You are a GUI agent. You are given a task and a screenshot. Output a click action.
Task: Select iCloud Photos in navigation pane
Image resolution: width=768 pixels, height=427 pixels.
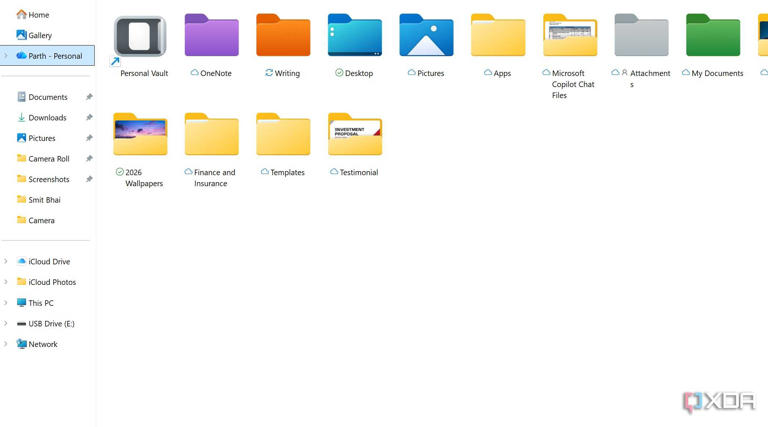pyautogui.click(x=47, y=282)
